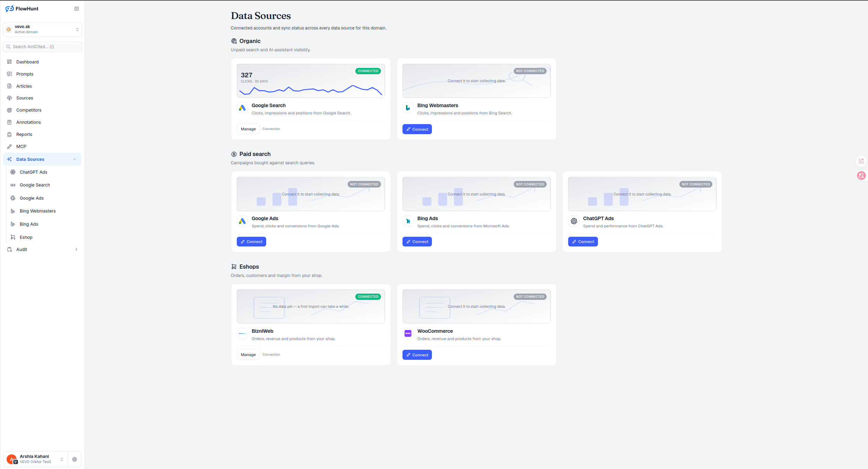
Task: Collapse the sidebar with the panel icon
Action: (77, 9)
